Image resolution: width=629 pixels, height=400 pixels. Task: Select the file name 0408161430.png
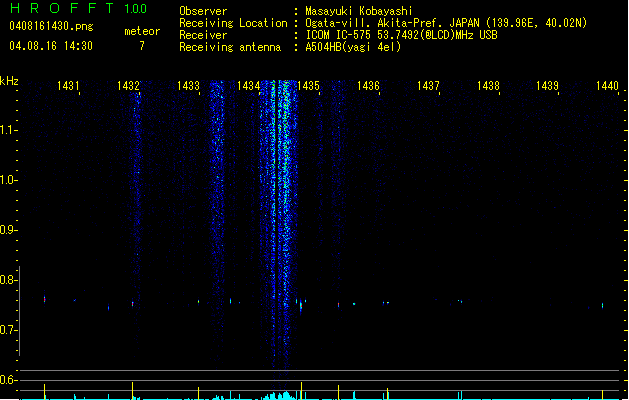click(51, 27)
